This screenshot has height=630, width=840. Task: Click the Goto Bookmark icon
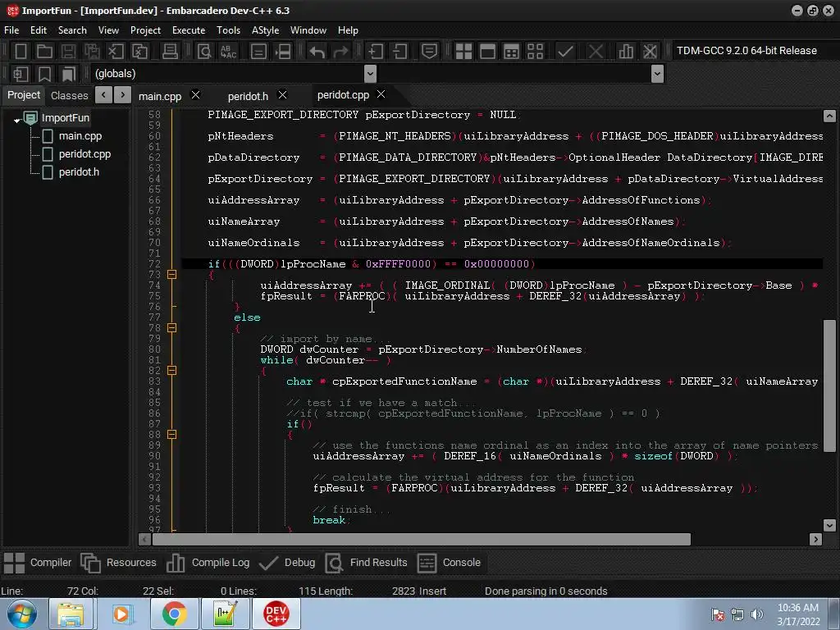(x=68, y=74)
